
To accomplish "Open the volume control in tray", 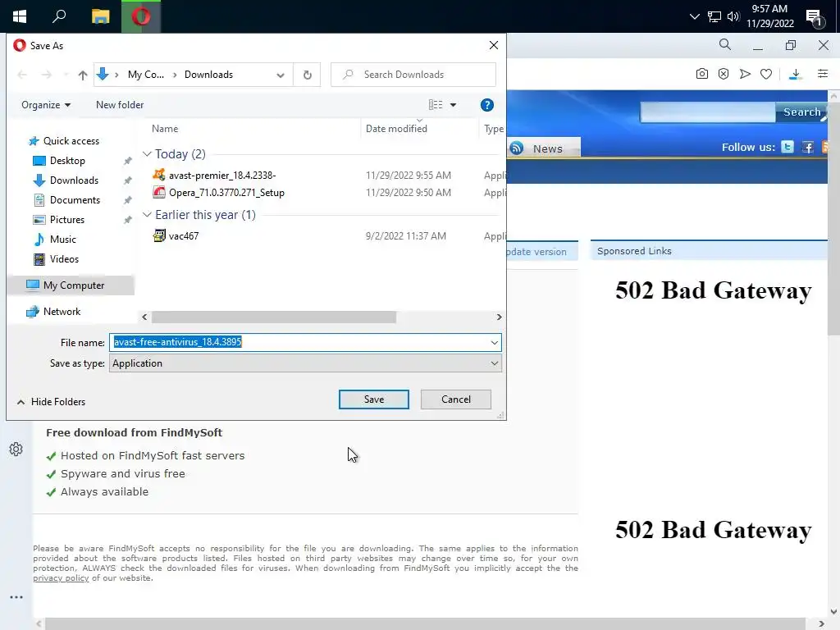I will pos(733,16).
